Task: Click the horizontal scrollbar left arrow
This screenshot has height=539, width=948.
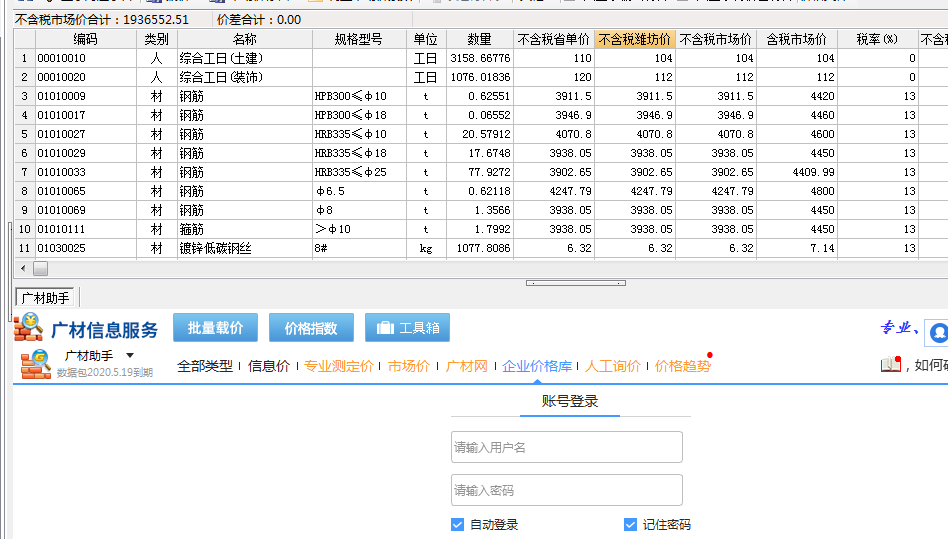Action: (x=23, y=268)
